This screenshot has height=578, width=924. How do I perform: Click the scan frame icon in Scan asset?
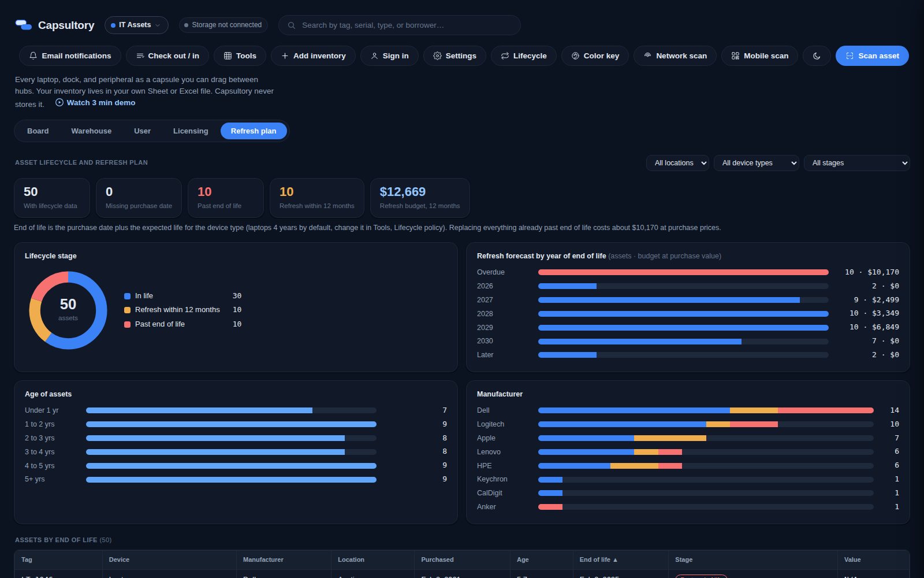click(x=850, y=56)
